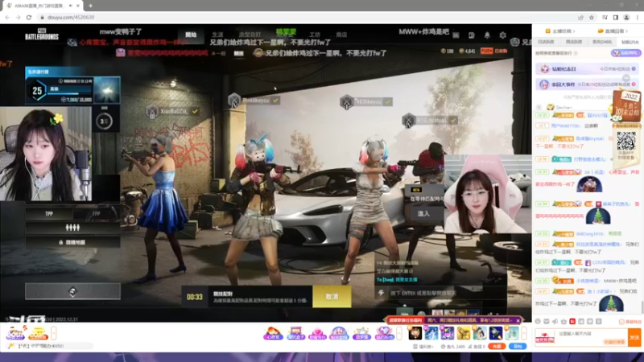Switch to the 钻粉(254) tab
The width and height of the screenshot is (644, 362).
coord(630,42)
